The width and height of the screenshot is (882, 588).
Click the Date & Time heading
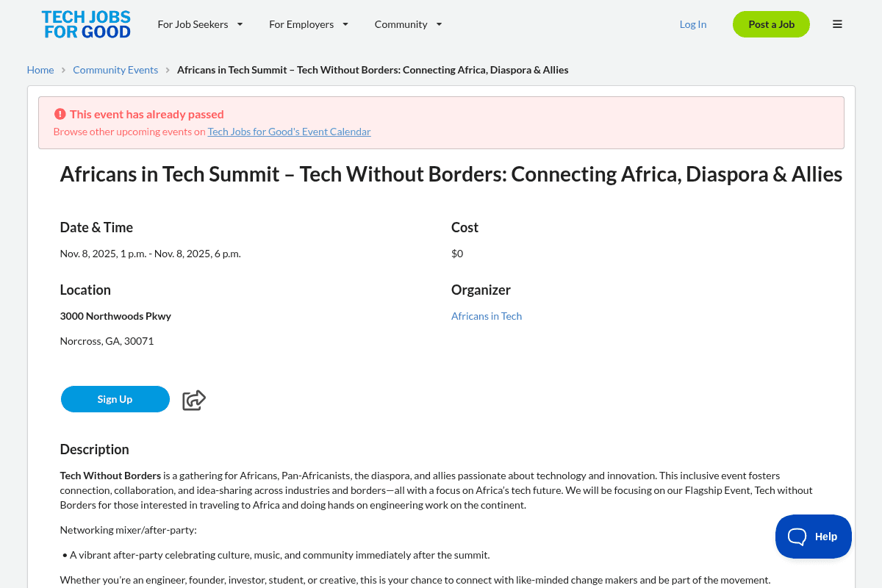tap(96, 227)
